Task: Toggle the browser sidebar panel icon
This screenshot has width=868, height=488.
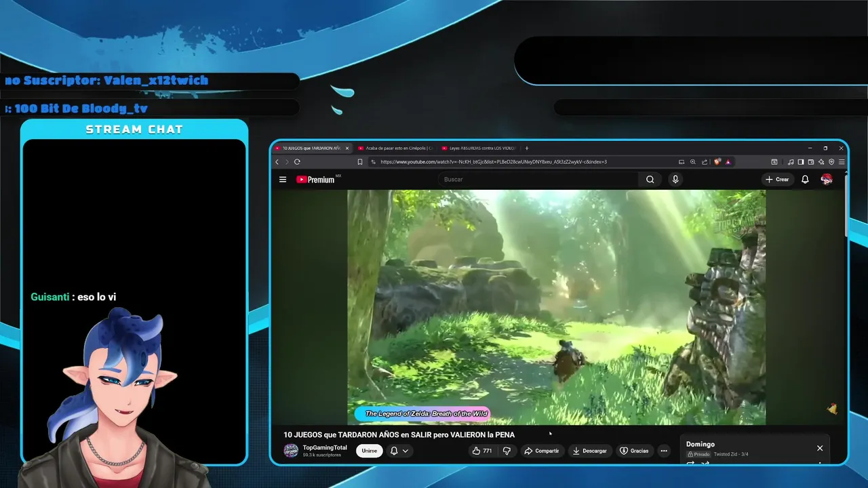Action: click(801, 162)
